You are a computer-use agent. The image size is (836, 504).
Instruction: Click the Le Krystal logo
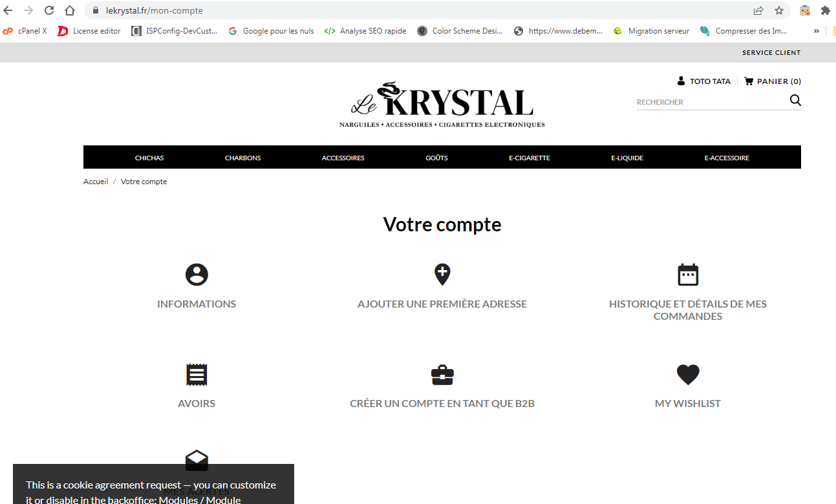click(442, 105)
